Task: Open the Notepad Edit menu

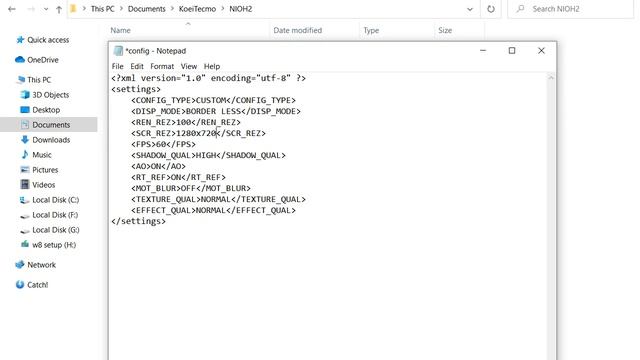Action: coord(137,66)
